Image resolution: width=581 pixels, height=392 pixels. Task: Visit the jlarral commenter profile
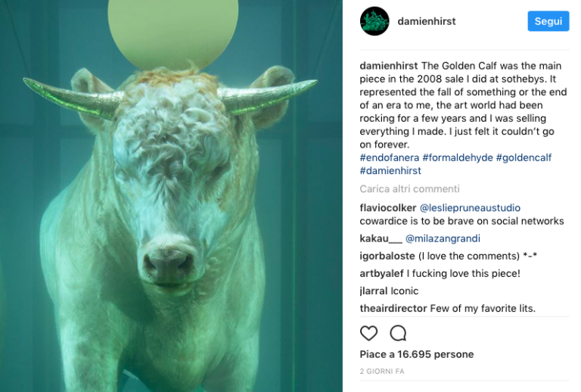click(x=374, y=291)
